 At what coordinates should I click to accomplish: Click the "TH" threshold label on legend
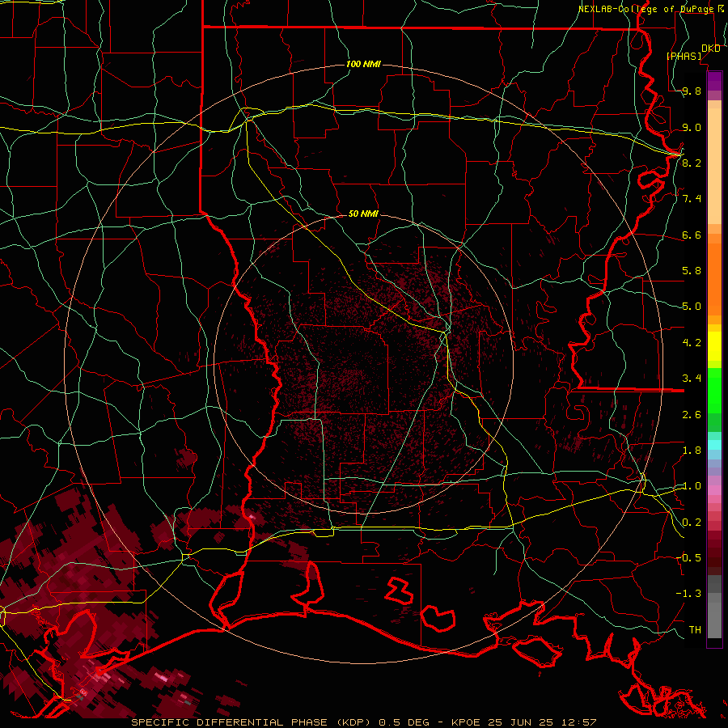pos(695,629)
